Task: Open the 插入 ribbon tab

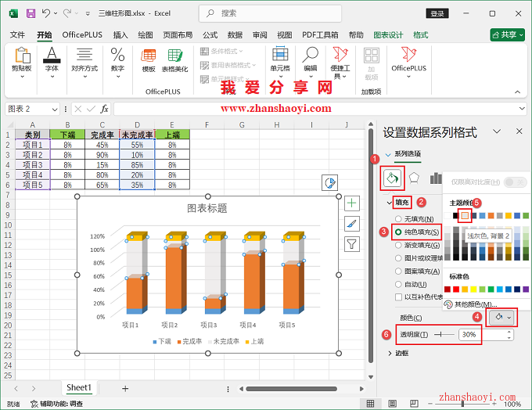Action: [120, 35]
